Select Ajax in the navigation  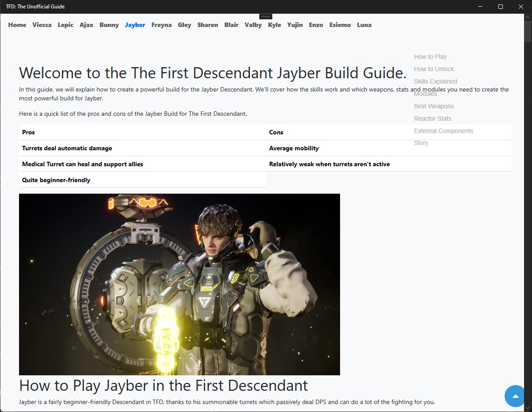(87, 25)
